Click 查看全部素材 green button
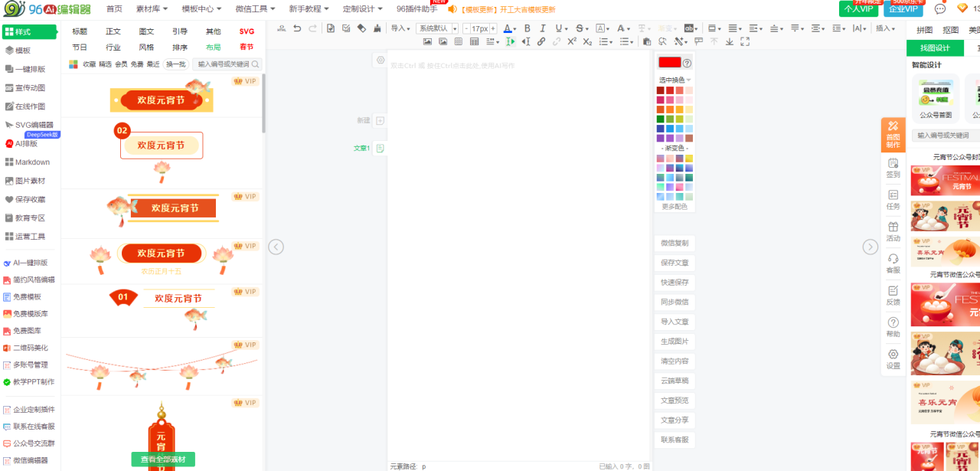The height and width of the screenshot is (471, 980). pos(162,460)
